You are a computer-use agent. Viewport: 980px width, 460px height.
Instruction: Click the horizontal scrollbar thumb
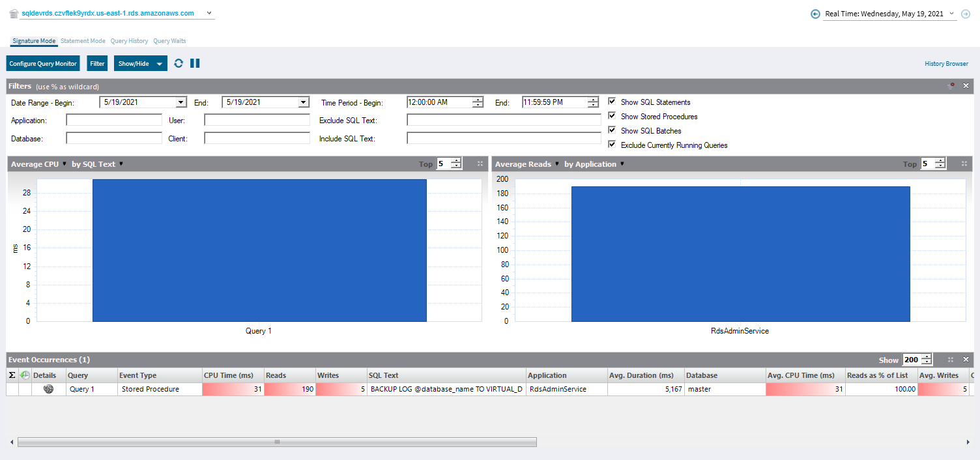tap(277, 442)
